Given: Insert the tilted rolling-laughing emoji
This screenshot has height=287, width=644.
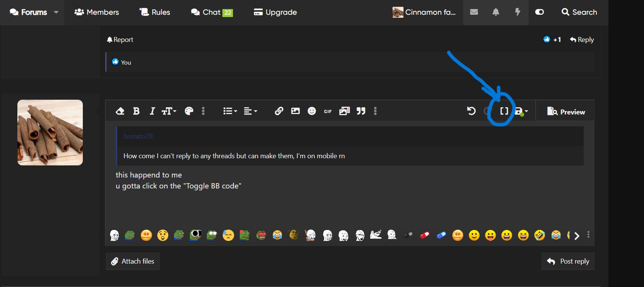Looking at the screenshot, I should coord(540,235).
